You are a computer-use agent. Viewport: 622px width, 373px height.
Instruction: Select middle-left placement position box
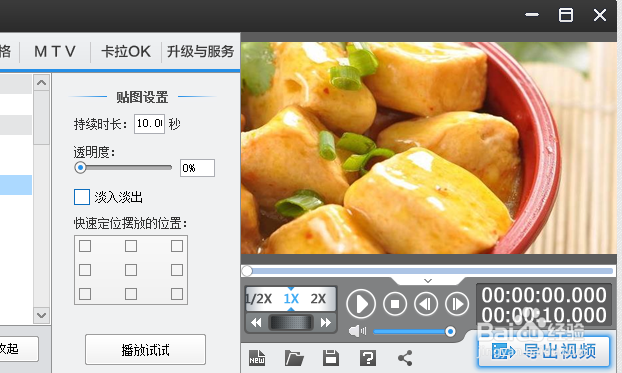point(85,270)
